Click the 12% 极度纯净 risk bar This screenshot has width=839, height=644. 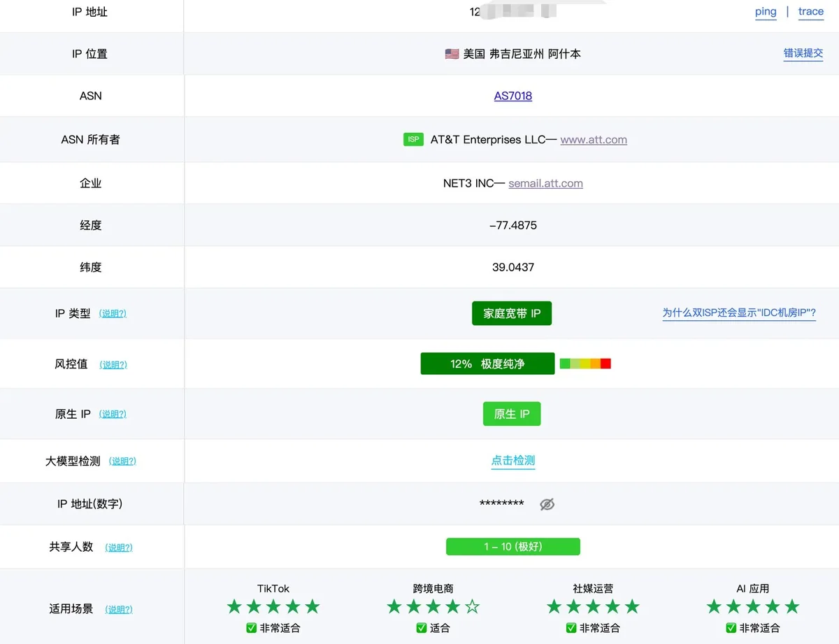pos(487,364)
